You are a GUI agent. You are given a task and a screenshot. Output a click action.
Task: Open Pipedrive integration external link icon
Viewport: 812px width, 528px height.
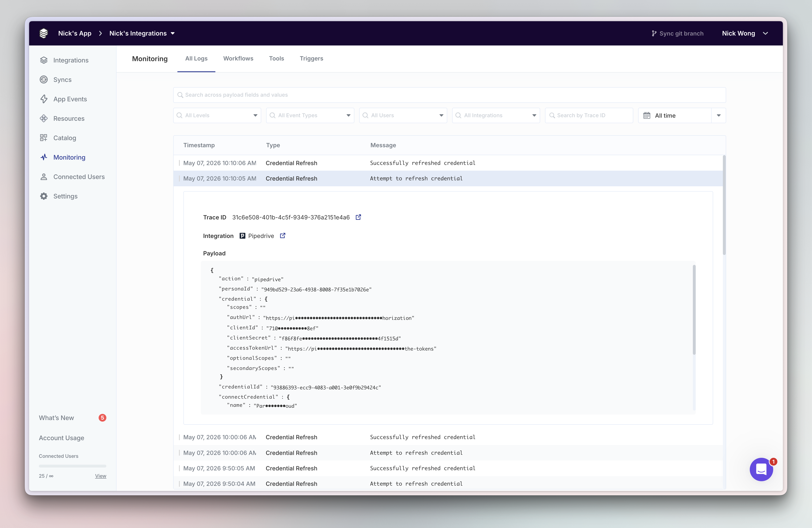(282, 236)
